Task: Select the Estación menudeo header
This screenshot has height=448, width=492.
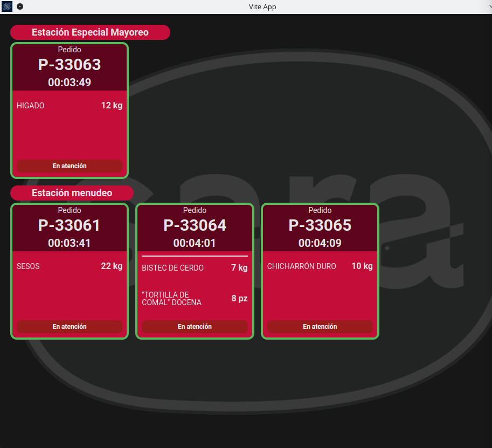Action: tap(72, 193)
